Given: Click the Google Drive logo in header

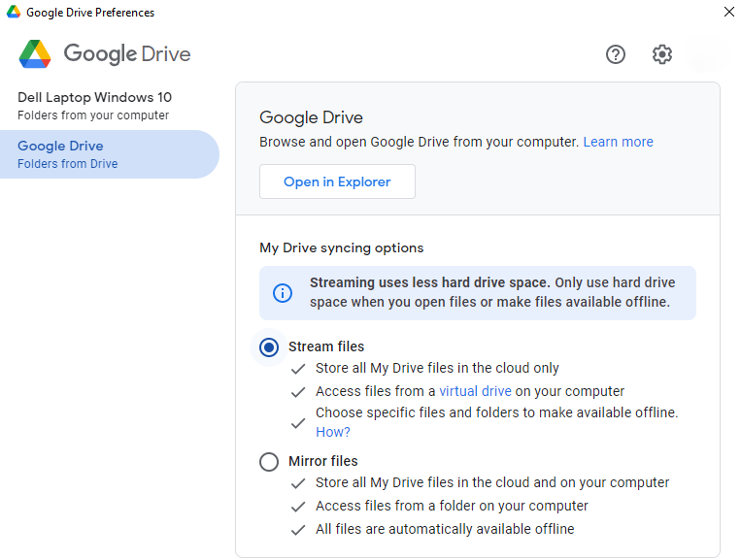Looking at the screenshot, I should pyautogui.click(x=105, y=53).
